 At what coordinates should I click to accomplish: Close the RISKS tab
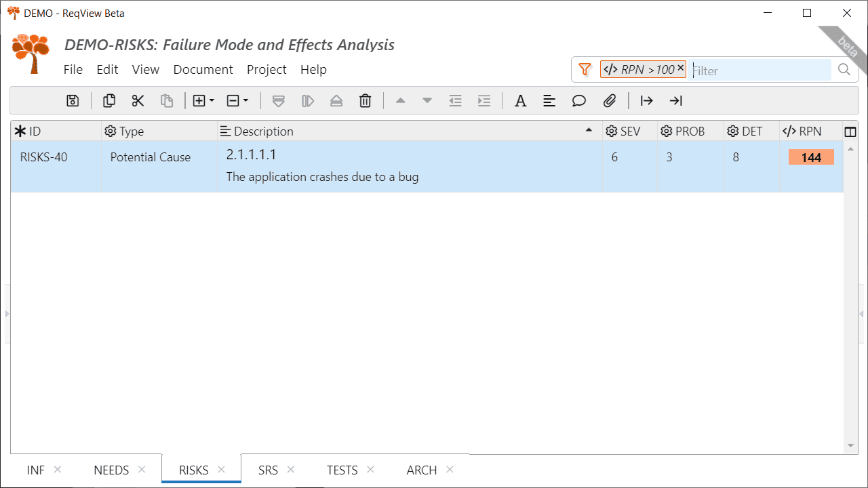tap(222, 469)
